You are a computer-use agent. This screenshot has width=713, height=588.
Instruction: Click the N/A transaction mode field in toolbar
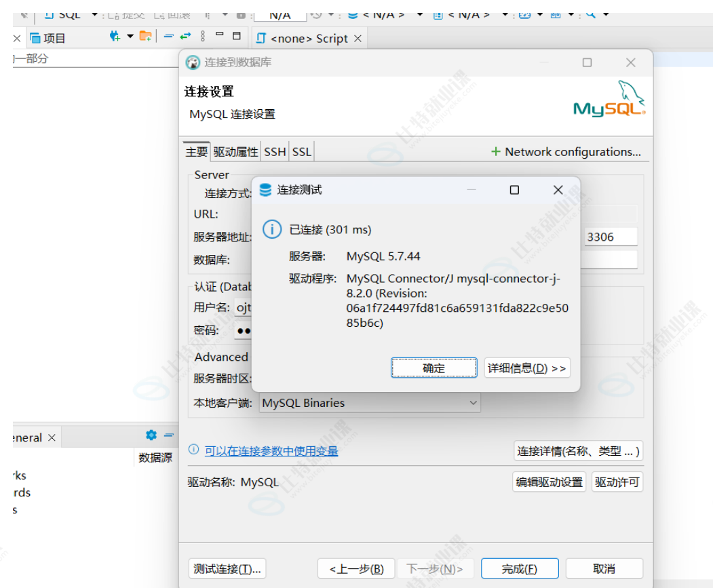point(280,16)
